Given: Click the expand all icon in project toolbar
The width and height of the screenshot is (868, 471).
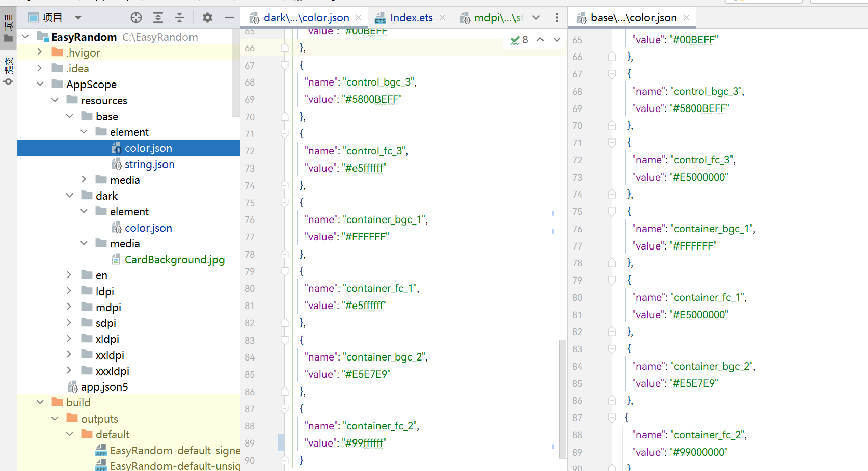Looking at the screenshot, I should click(x=158, y=18).
